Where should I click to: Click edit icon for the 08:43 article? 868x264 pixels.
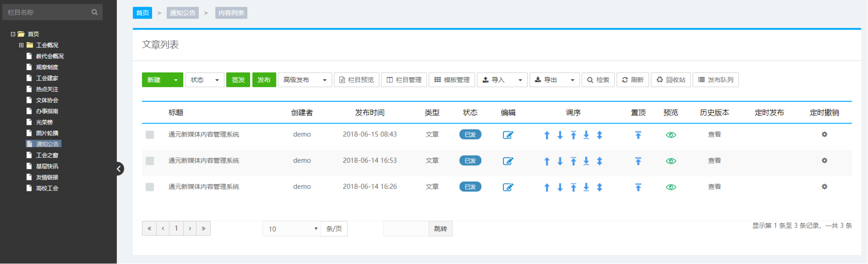[508, 135]
